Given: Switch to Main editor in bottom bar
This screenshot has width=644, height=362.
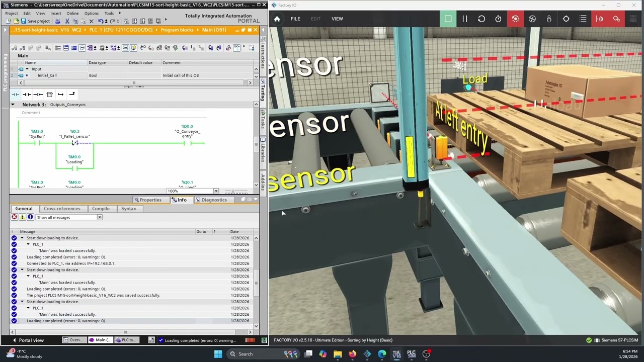Looking at the screenshot, I should (100, 340).
